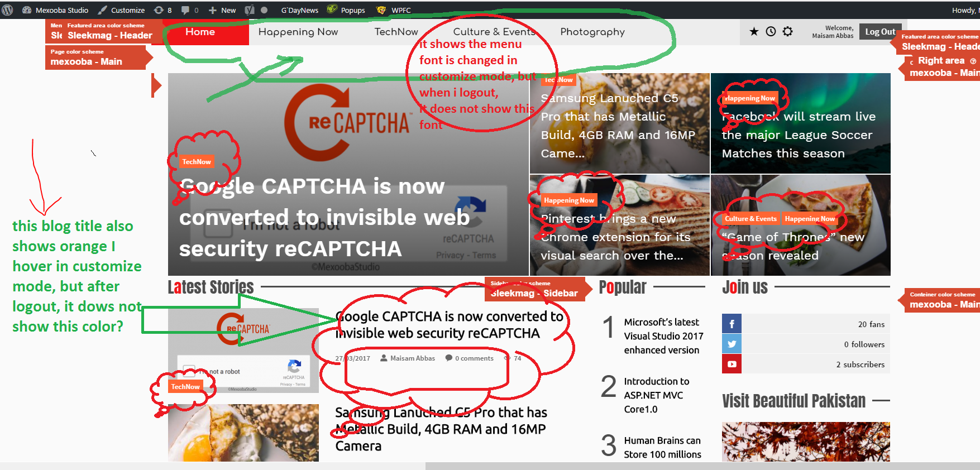
Task: Open popular post Human Brains can Store
Action: tap(662, 448)
